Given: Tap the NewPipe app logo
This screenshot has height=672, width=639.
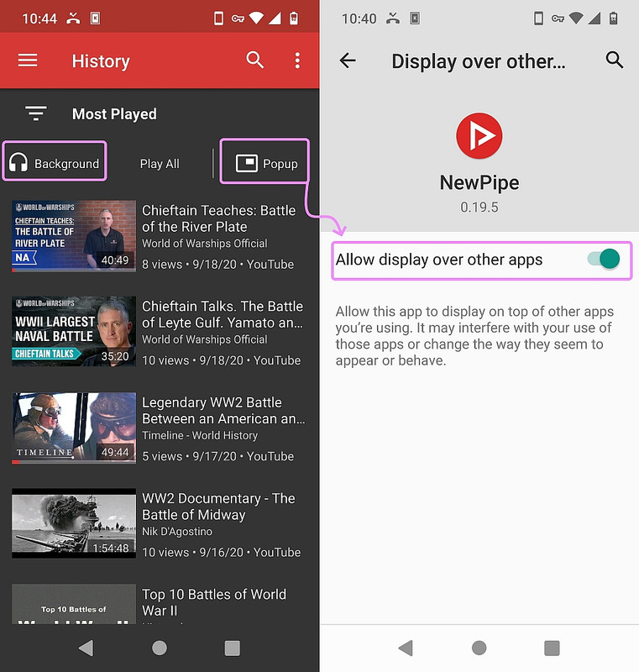Looking at the screenshot, I should [x=479, y=136].
